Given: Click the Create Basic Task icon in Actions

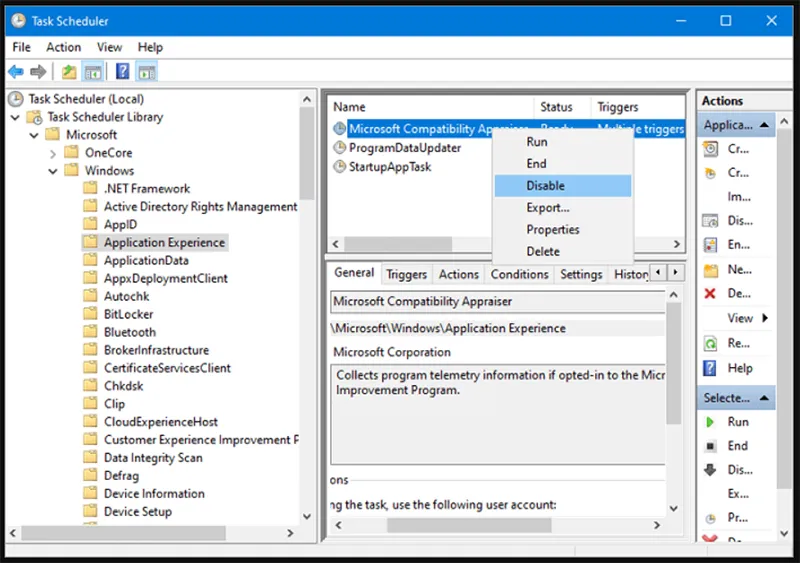Looking at the screenshot, I should (x=710, y=149).
